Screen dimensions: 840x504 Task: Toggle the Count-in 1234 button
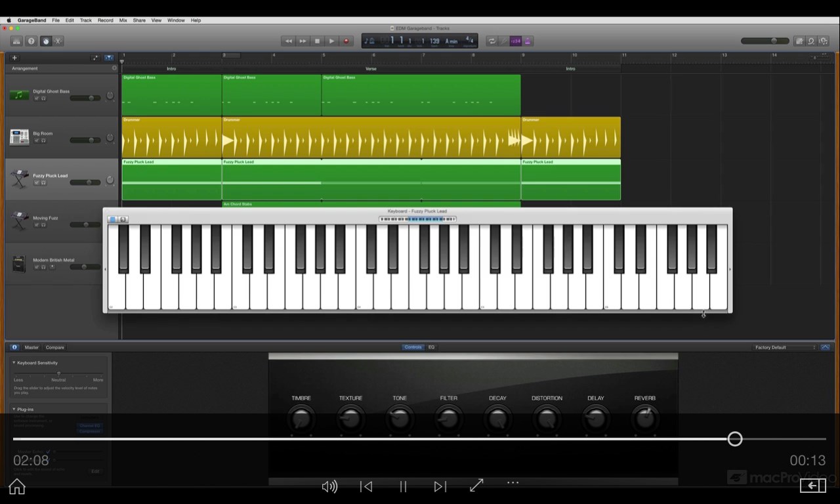pyautogui.click(x=516, y=41)
